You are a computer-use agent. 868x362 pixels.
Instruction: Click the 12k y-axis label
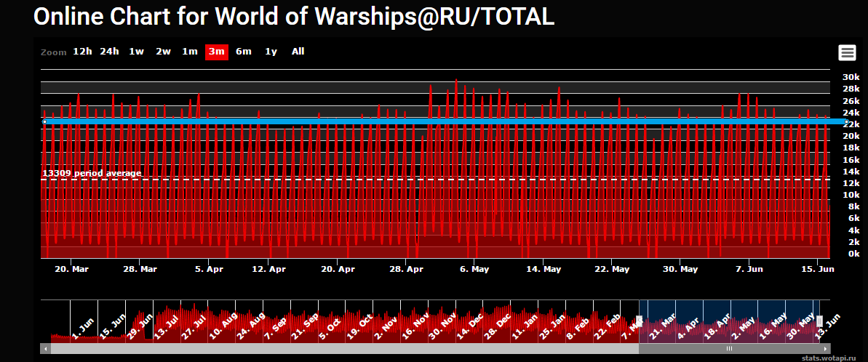click(x=851, y=183)
